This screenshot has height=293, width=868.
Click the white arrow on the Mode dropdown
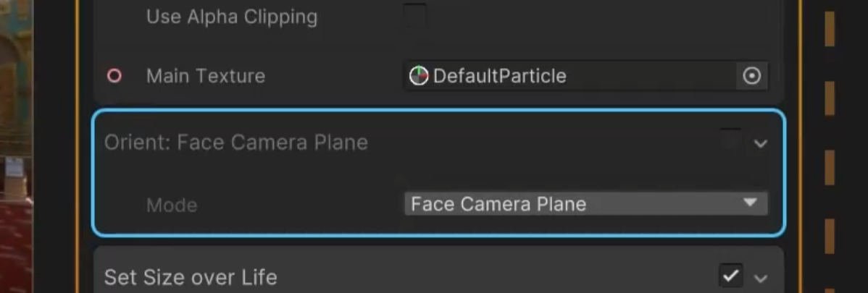click(751, 203)
